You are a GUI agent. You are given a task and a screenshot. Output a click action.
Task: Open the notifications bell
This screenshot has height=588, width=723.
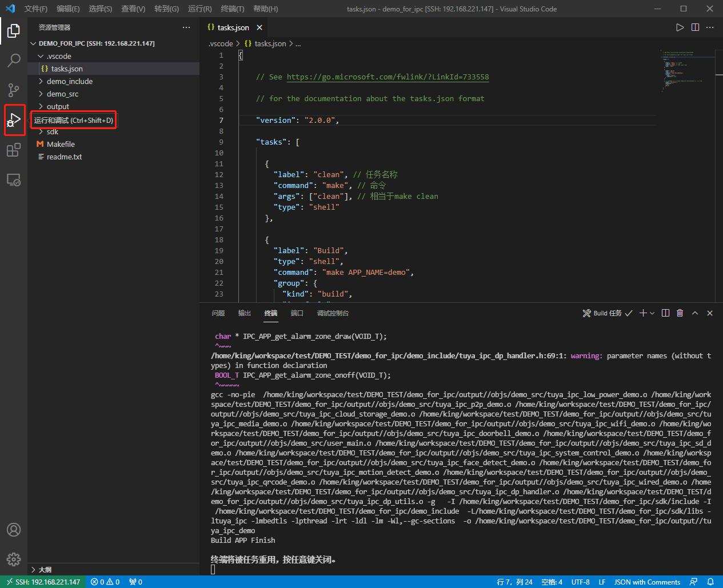[710, 582]
